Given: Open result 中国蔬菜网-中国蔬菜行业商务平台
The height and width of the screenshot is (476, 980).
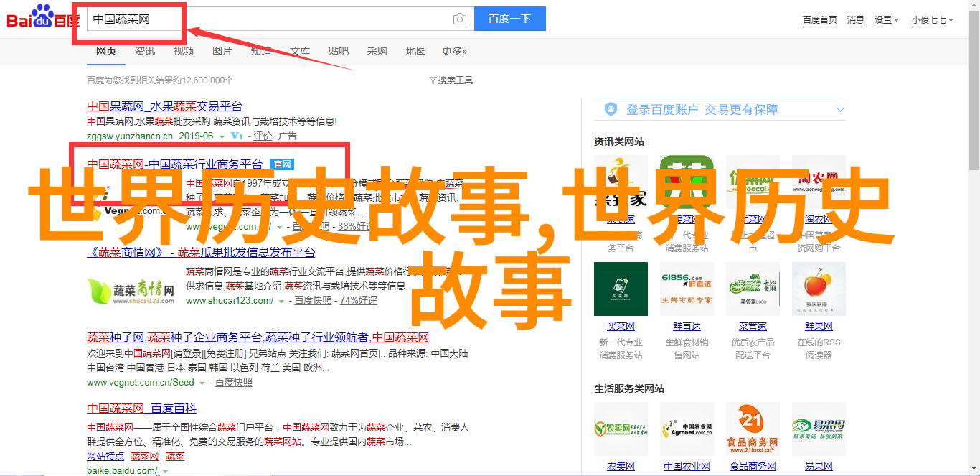Looking at the screenshot, I should coord(175,164).
